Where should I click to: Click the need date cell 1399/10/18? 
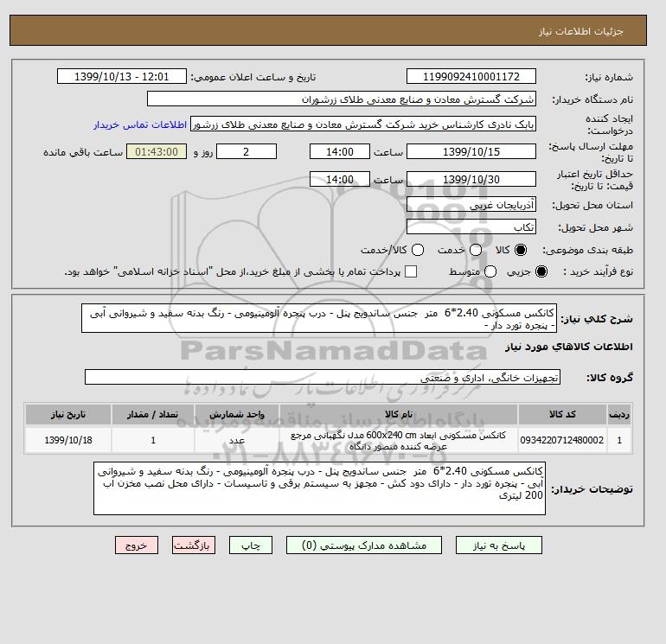68,440
